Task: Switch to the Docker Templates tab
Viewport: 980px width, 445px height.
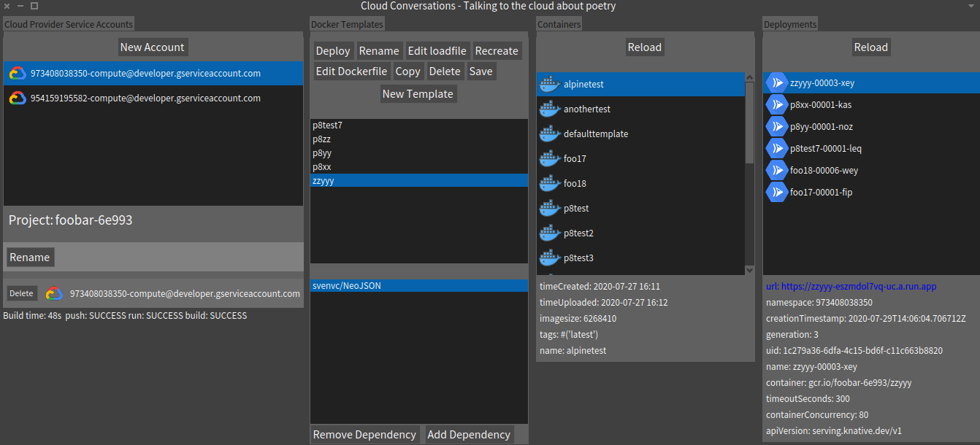Action: point(347,23)
